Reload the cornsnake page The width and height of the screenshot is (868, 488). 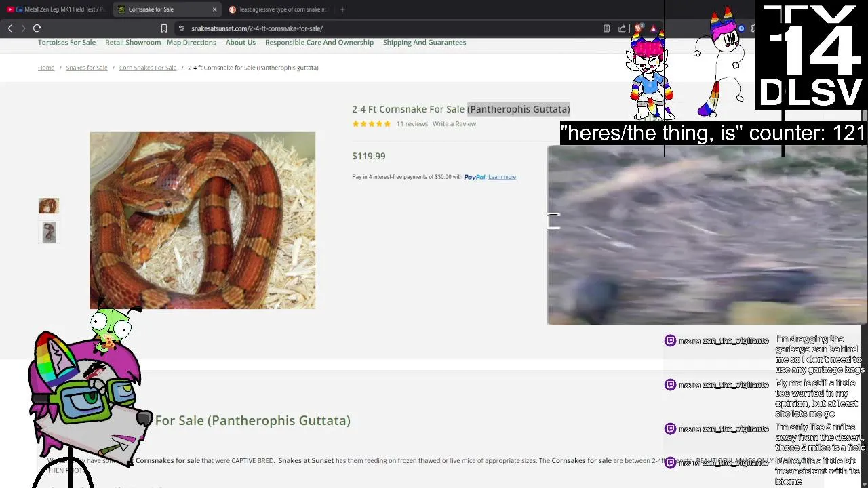pos(37,28)
